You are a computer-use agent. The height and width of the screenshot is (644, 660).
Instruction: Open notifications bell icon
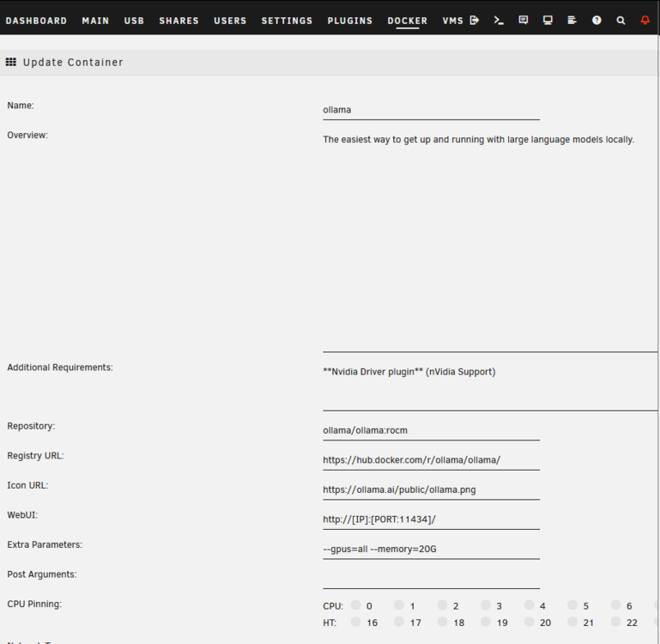645,21
